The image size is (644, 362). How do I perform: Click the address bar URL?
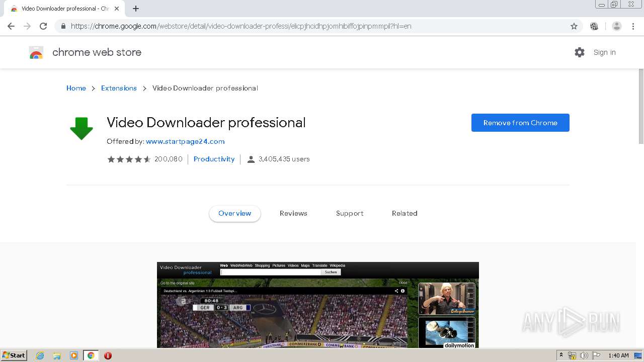(x=241, y=26)
